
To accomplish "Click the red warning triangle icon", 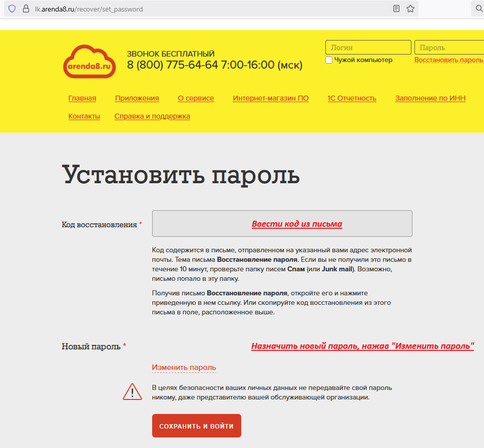I will pos(132,391).
